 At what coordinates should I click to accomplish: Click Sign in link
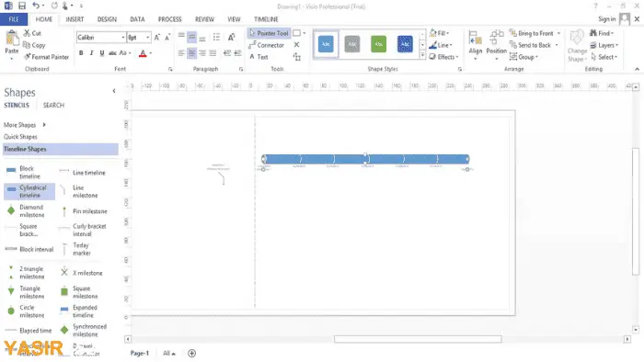606,19
